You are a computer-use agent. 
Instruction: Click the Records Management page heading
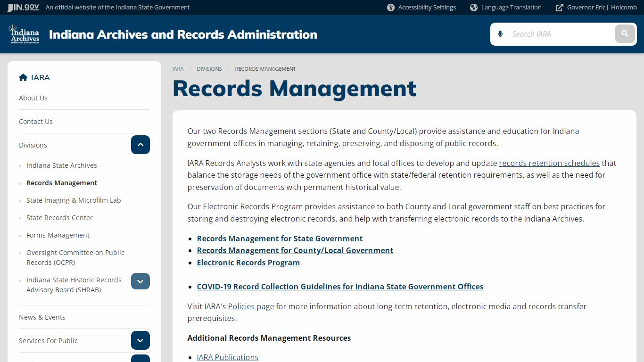click(295, 89)
